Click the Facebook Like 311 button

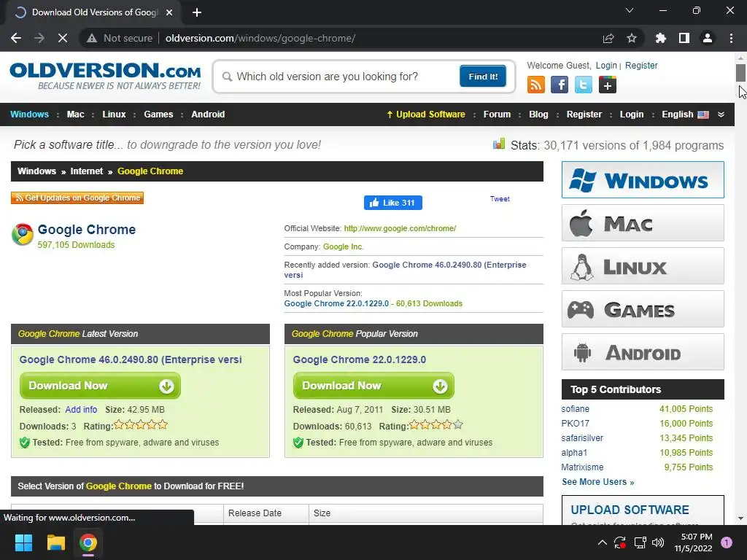[x=393, y=203]
